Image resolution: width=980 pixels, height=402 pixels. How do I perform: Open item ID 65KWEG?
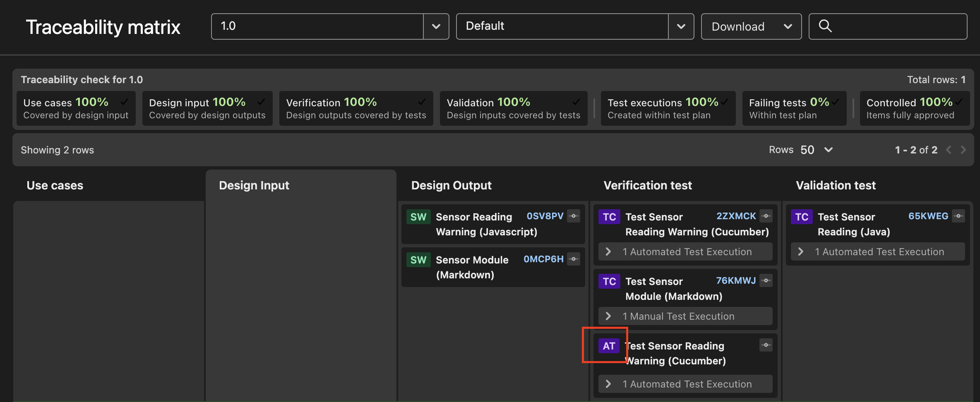pyautogui.click(x=928, y=216)
